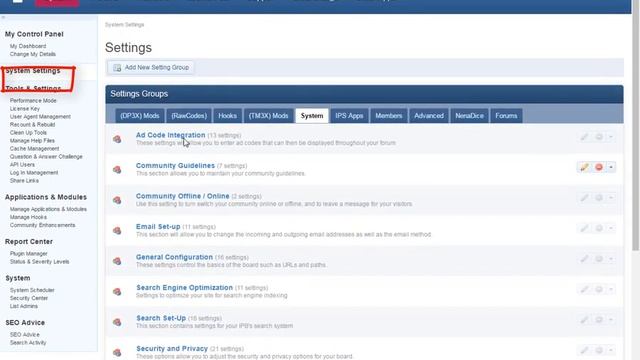This screenshot has height=360, width=640.
Task: Open General Configuration settings link
Action: click(174, 257)
